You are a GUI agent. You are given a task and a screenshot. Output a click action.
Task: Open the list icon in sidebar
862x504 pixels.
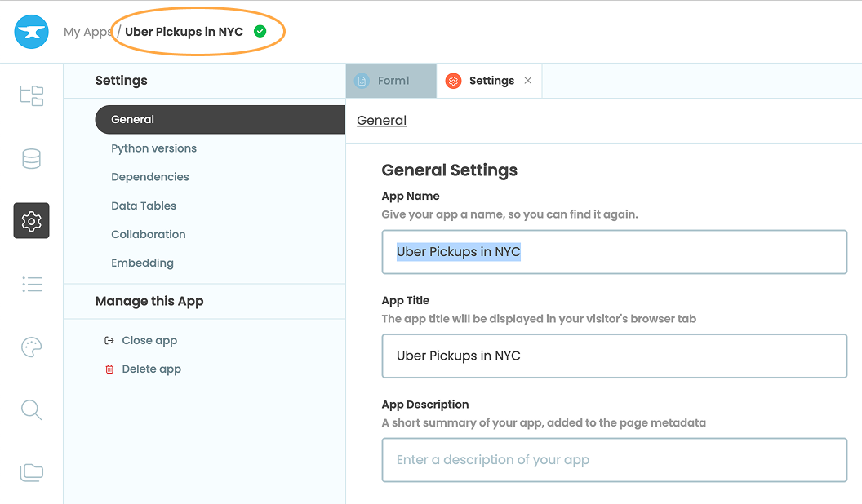[32, 284]
